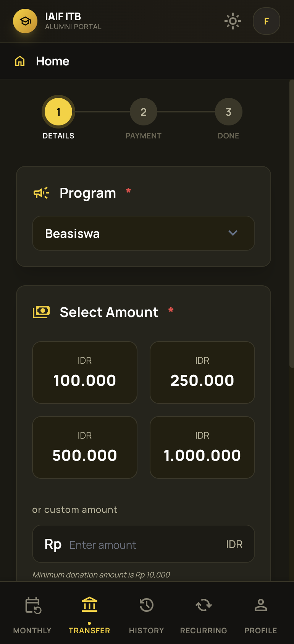Choose the IDR 1.000.000 donation amount

(202, 447)
